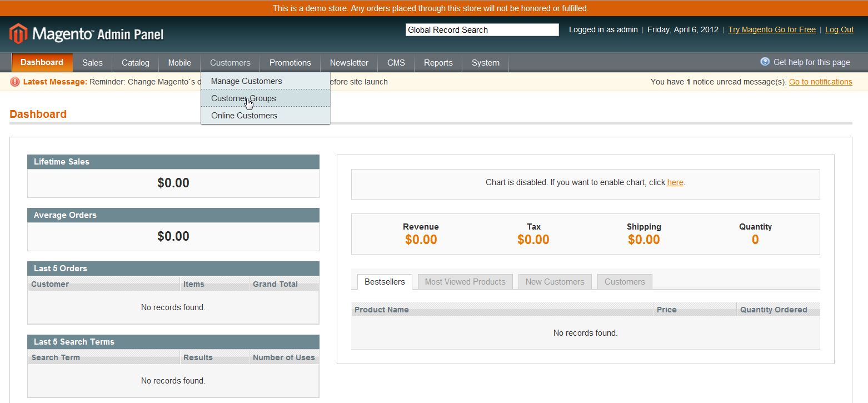Switch to the New Customers tab
This screenshot has height=403, width=868.
(x=555, y=282)
